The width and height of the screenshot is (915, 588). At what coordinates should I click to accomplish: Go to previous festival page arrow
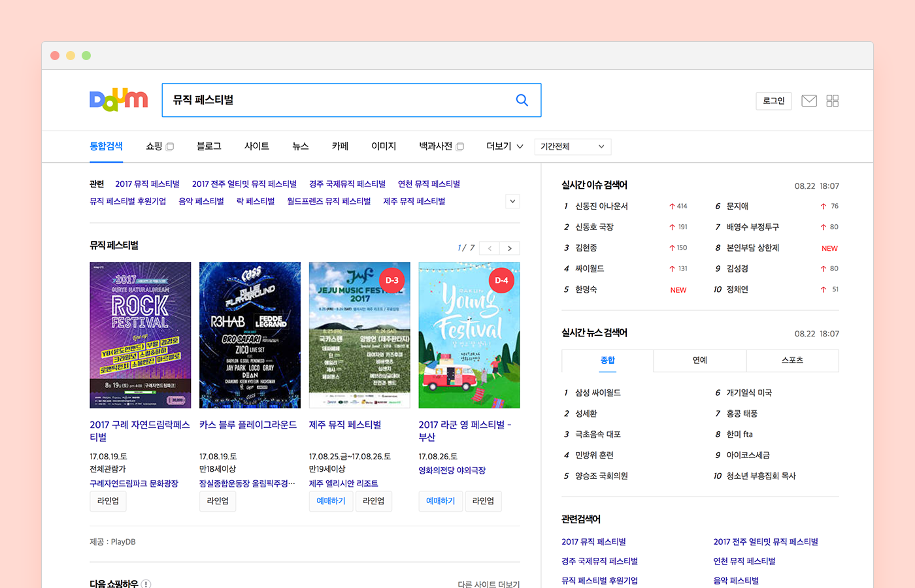click(490, 248)
